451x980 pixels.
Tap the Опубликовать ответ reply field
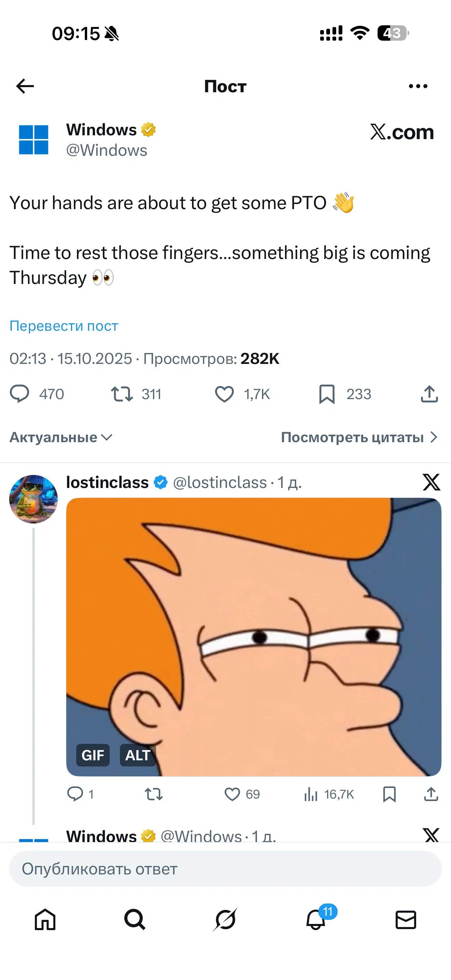225,869
